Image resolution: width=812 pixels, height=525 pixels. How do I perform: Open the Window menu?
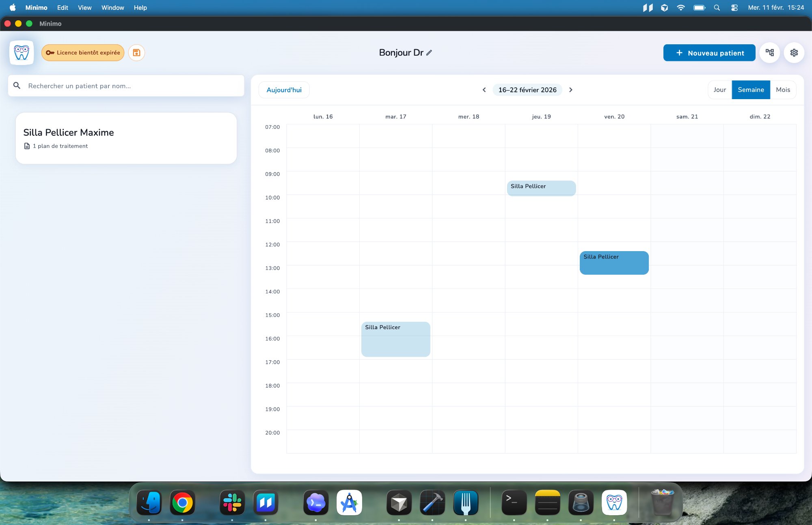coord(112,7)
